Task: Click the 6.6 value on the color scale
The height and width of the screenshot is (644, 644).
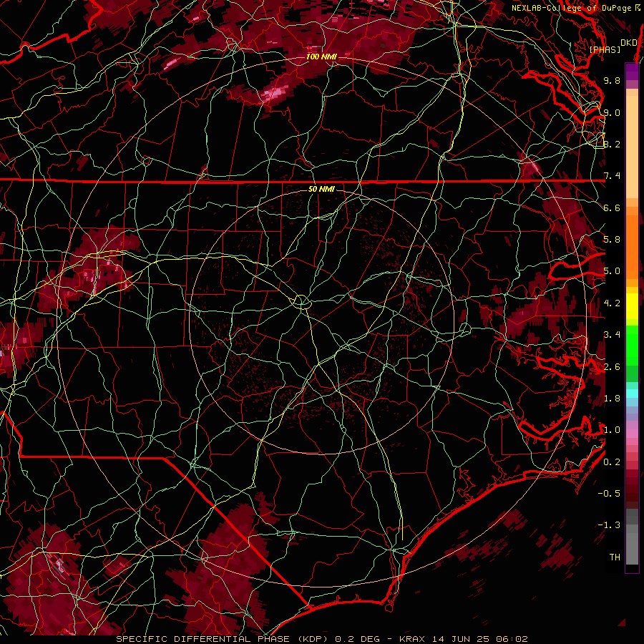Action: coord(612,208)
